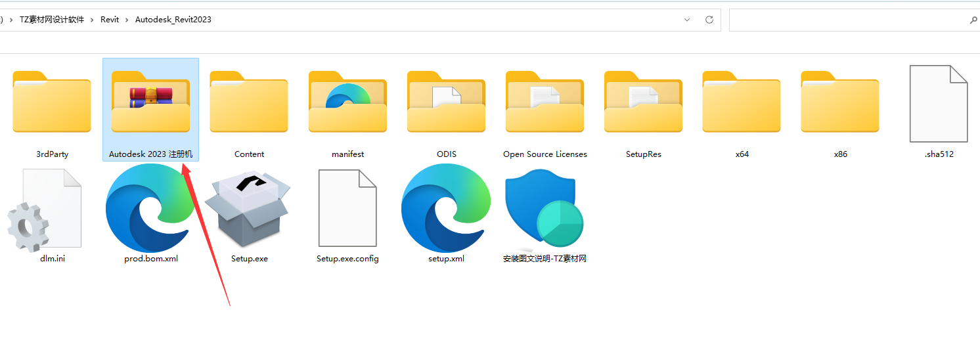The height and width of the screenshot is (352, 980).
Task: Click the prod.bom.xml name label
Action: (x=151, y=259)
